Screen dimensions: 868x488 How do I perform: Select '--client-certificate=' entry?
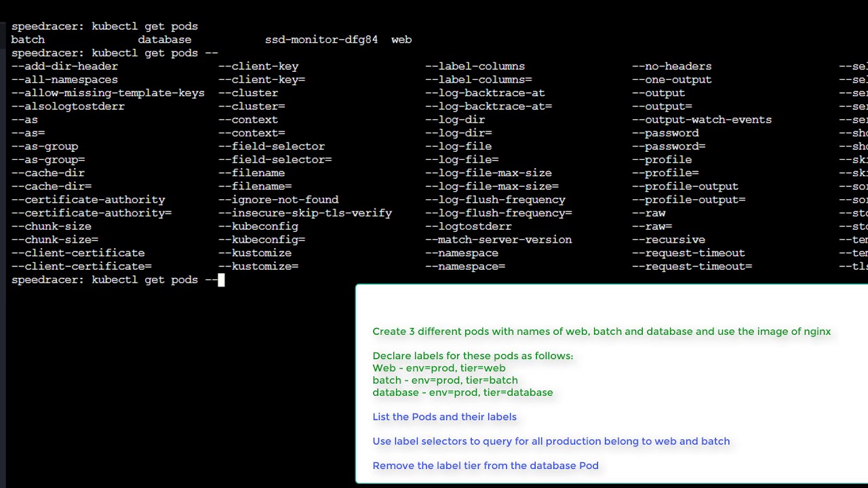(x=81, y=266)
